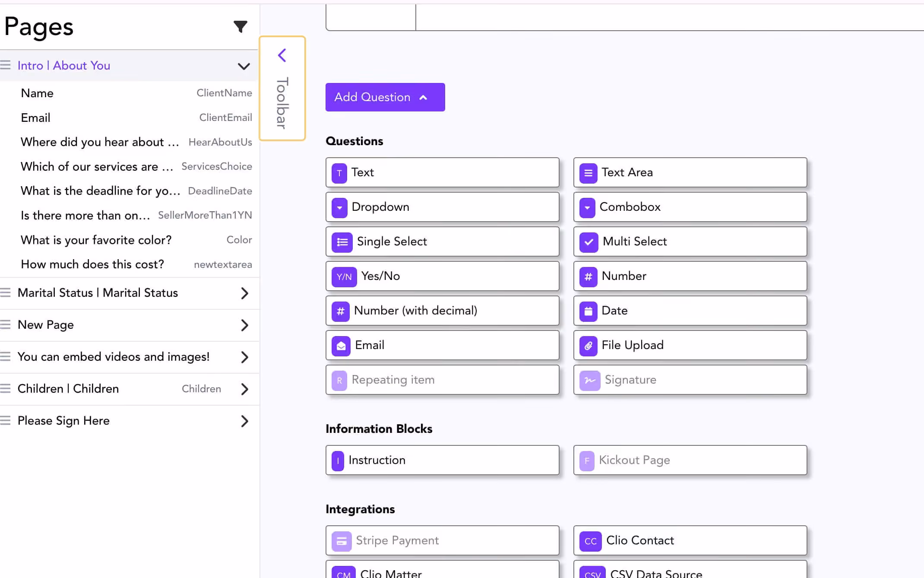This screenshot has height=578, width=924.
Task: Add a Stripe Payment integration
Action: point(442,540)
